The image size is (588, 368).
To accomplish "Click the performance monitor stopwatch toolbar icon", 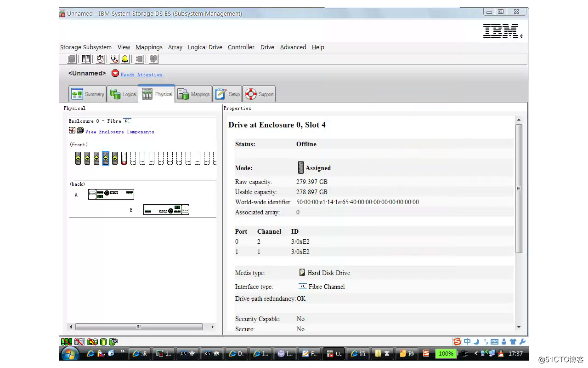I will coord(100,59).
